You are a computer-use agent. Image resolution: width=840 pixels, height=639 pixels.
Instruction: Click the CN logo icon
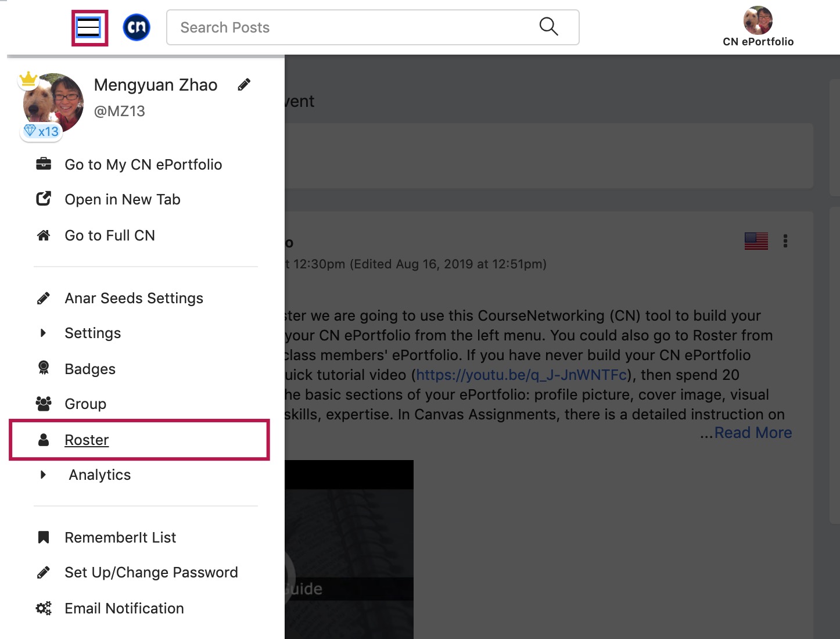137,27
